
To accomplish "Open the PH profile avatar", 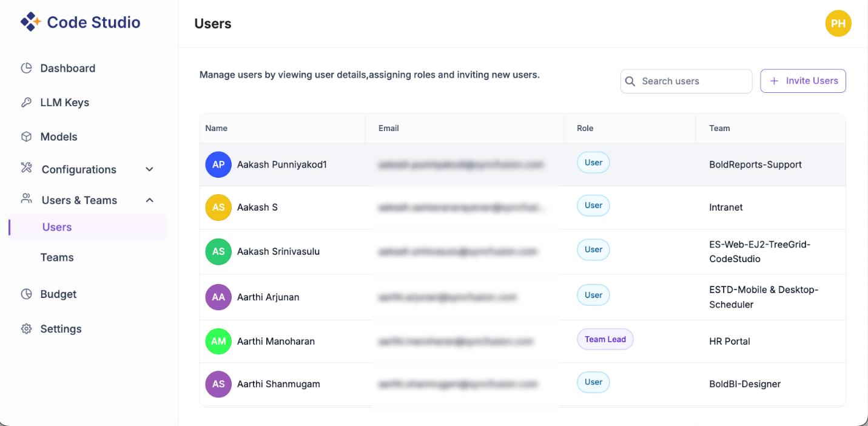I will point(838,24).
